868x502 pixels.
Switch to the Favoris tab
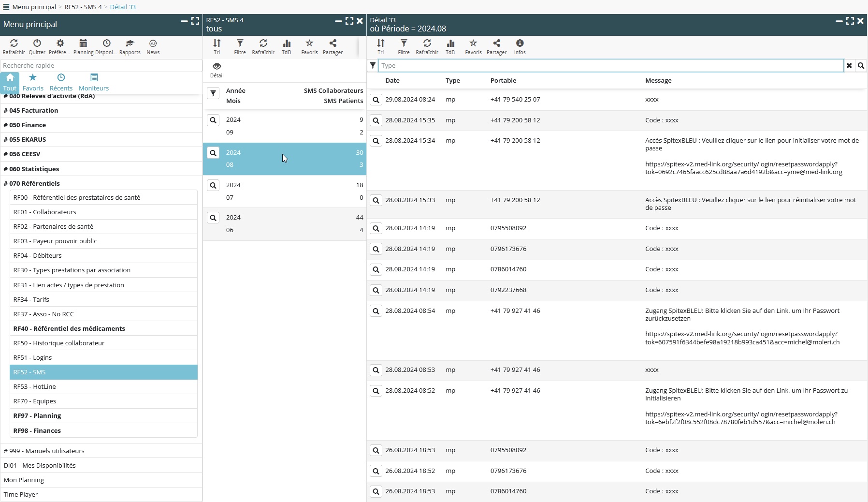33,82
